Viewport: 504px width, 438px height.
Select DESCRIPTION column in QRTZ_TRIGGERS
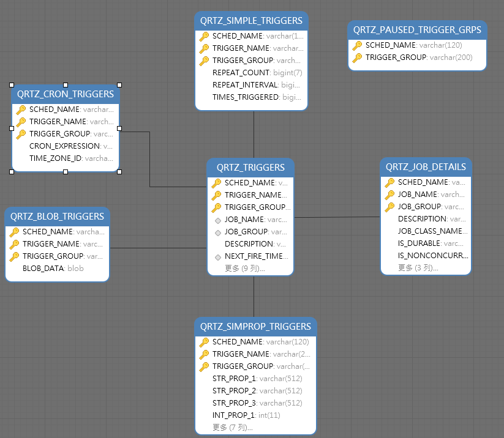click(x=255, y=244)
